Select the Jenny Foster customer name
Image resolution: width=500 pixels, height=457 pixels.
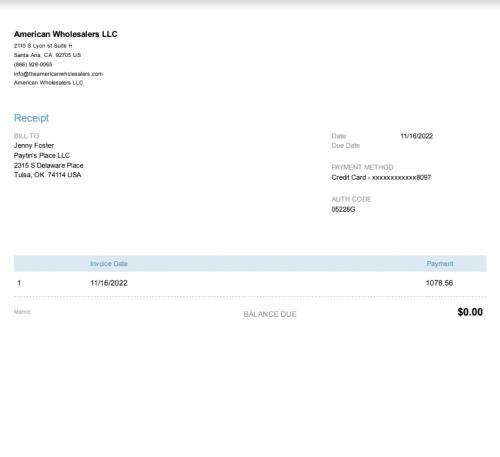click(x=34, y=145)
